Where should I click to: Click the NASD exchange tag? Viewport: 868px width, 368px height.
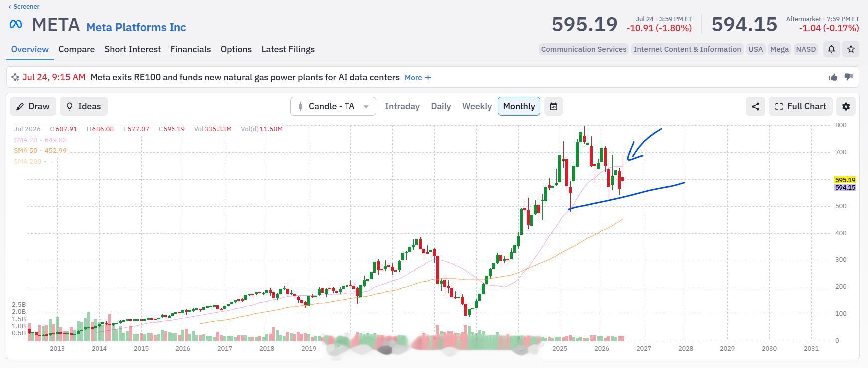[x=806, y=49]
